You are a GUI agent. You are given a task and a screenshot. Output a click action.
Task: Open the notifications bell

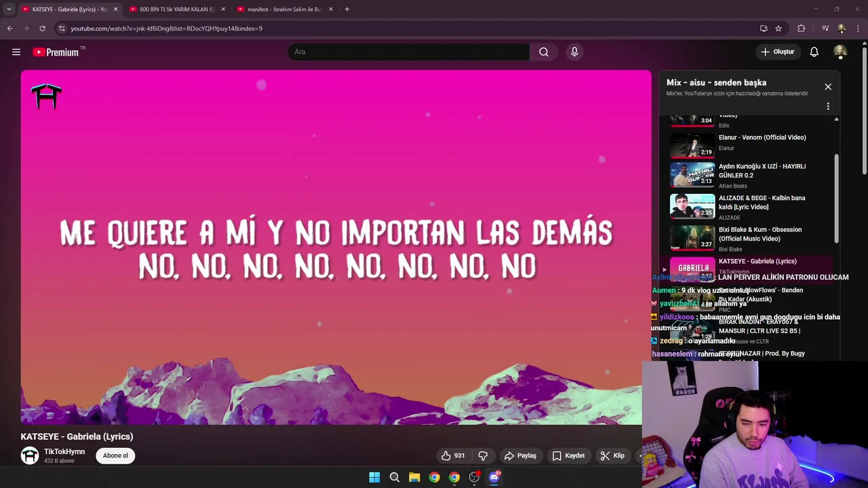(814, 52)
